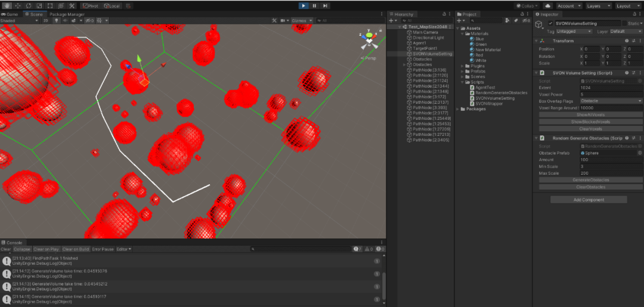Collapse the Transform component

click(537, 41)
